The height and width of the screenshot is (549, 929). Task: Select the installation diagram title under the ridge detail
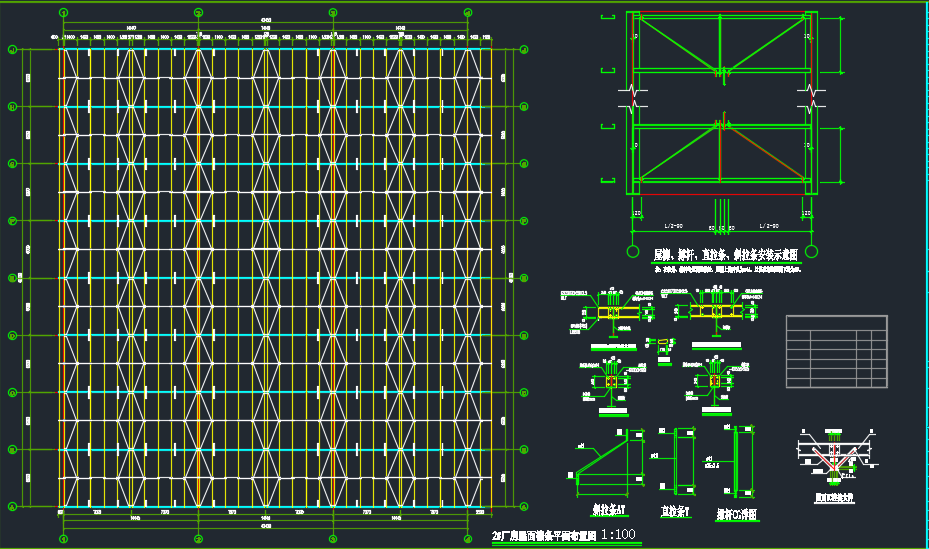pyautogui.click(x=725, y=255)
